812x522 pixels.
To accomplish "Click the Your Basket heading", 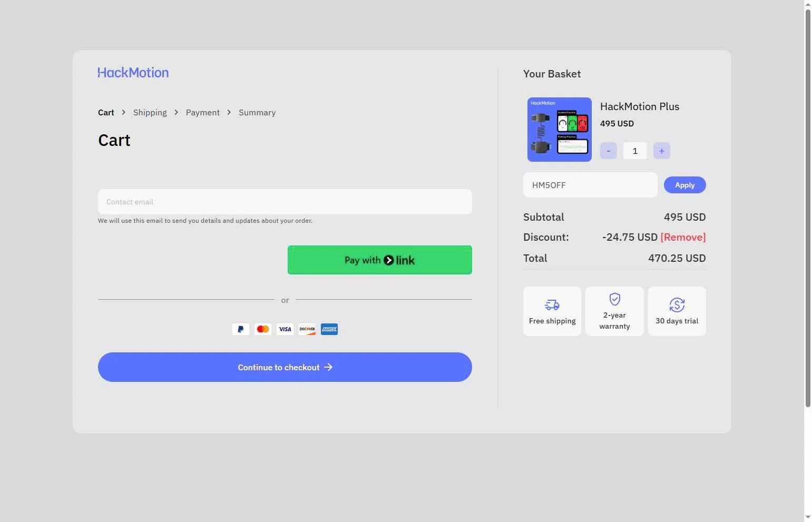I will pos(552,74).
